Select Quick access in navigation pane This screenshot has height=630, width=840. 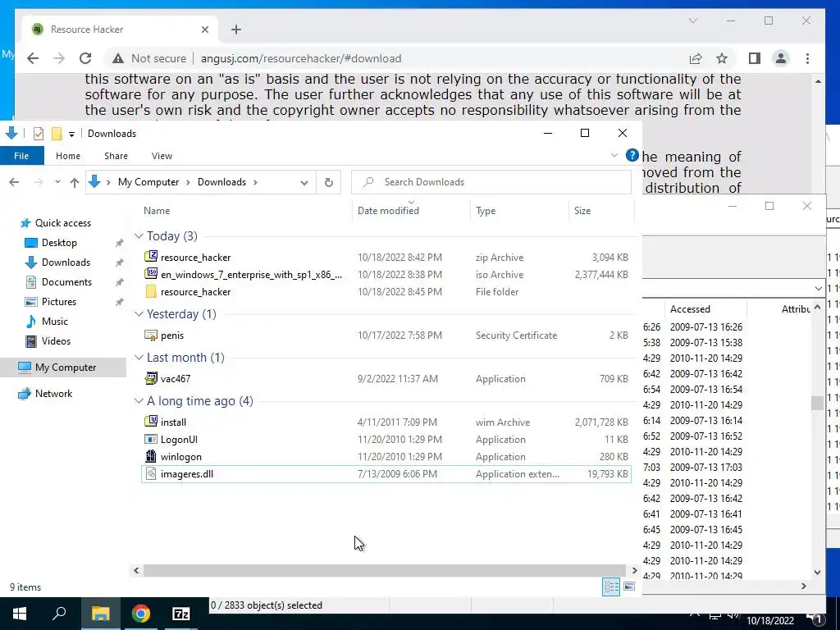[56, 223]
